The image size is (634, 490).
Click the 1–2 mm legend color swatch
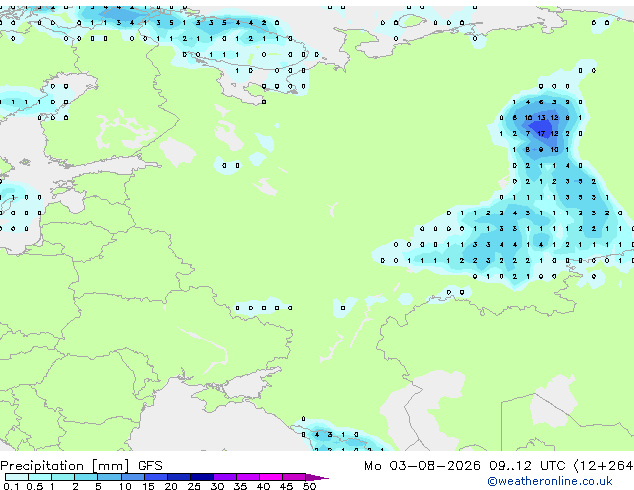(x=63, y=477)
